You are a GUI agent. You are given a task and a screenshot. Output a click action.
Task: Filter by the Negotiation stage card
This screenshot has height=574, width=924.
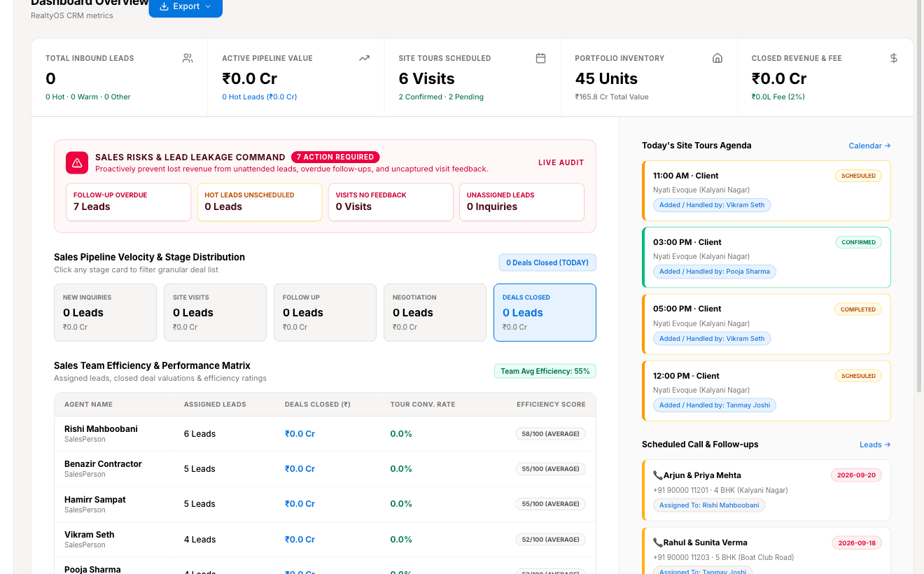435,312
